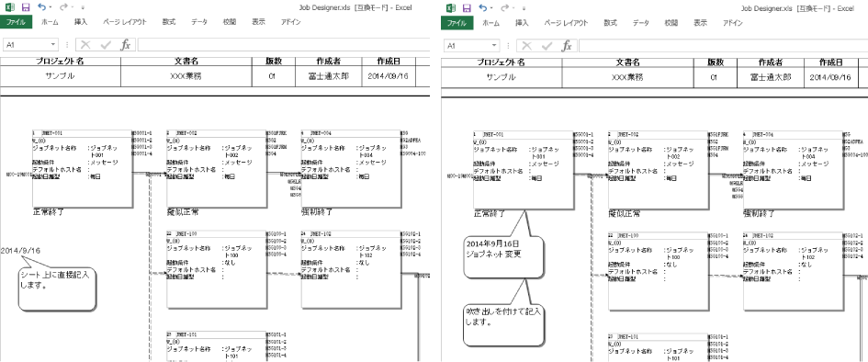Viewport: 868px width, 362px height.
Task: Open the データ tab in left window
Action: point(199,22)
